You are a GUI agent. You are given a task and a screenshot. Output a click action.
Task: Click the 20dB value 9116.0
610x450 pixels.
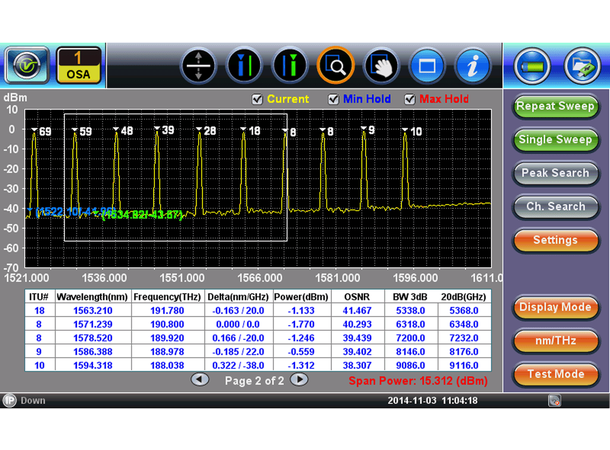[463, 366]
